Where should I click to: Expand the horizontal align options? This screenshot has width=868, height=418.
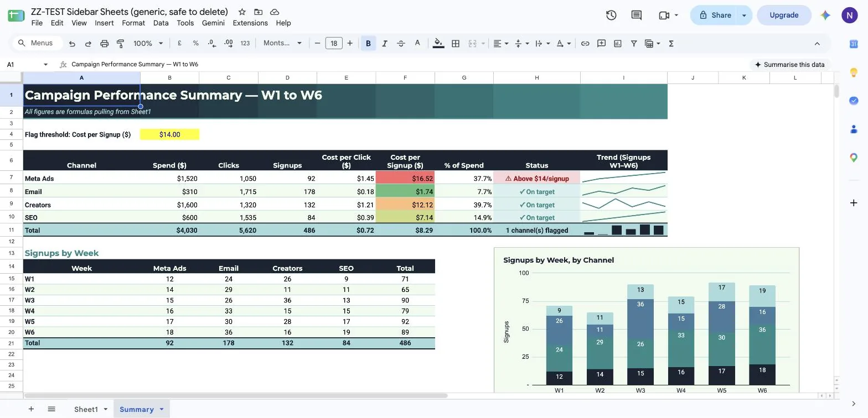pyautogui.click(x=501, y=43)
